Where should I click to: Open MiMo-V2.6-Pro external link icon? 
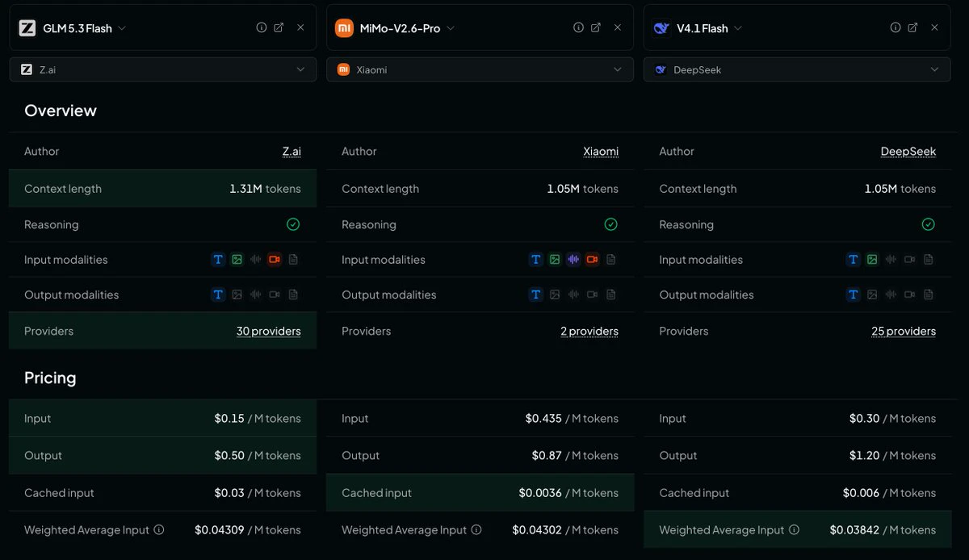(596, 27)
